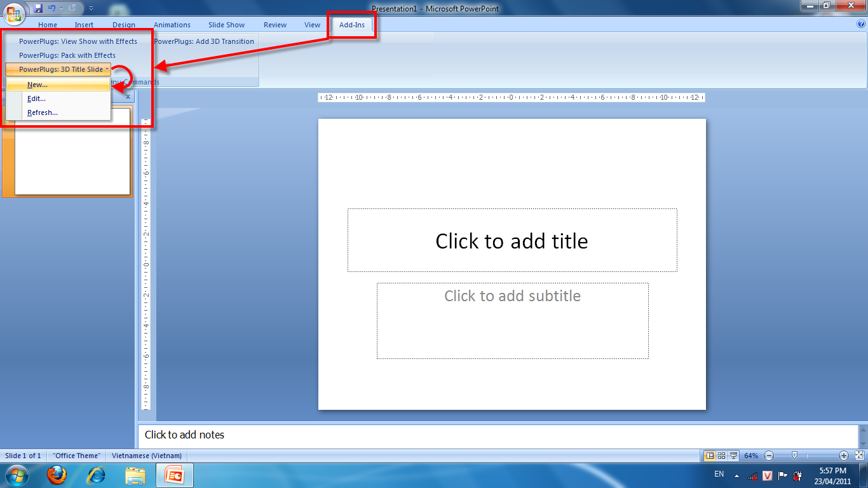Click the blue Help question mark icon
Viewport: 868px width, 488px height.
(x=861, y=24)
